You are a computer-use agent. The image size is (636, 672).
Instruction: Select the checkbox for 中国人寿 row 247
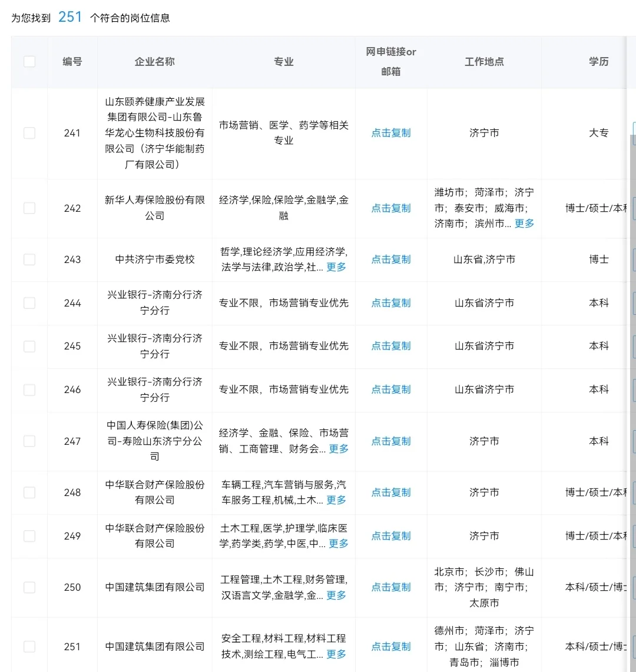coord(29,441)
